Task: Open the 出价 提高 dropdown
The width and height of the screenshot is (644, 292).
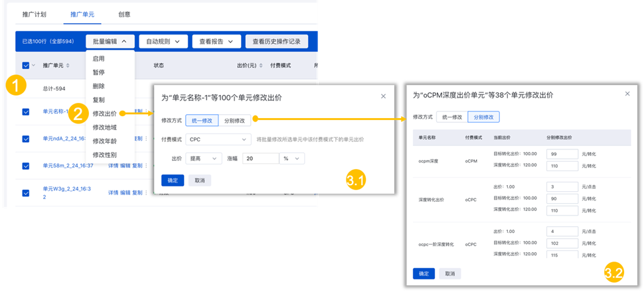Action: pos(204,159)
